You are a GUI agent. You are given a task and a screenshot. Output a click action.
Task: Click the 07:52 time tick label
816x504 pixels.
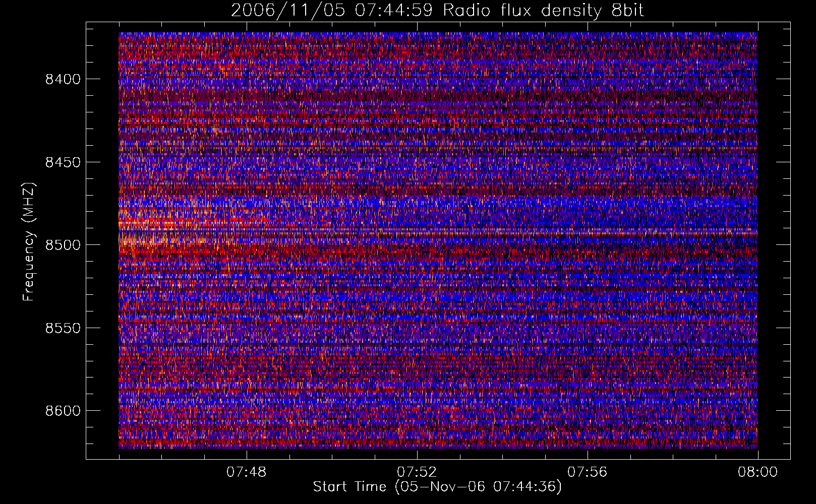click(417, 472)
